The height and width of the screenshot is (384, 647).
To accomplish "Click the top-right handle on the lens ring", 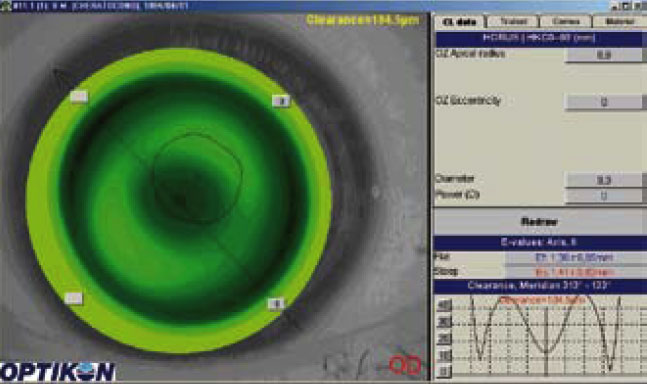I will 281,101.
